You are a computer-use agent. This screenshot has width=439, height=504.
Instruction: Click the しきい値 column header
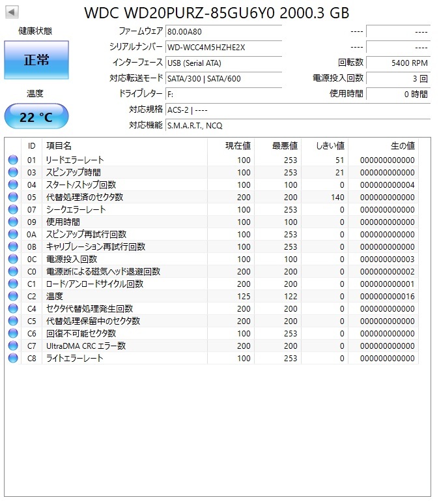tap(324, 145)
